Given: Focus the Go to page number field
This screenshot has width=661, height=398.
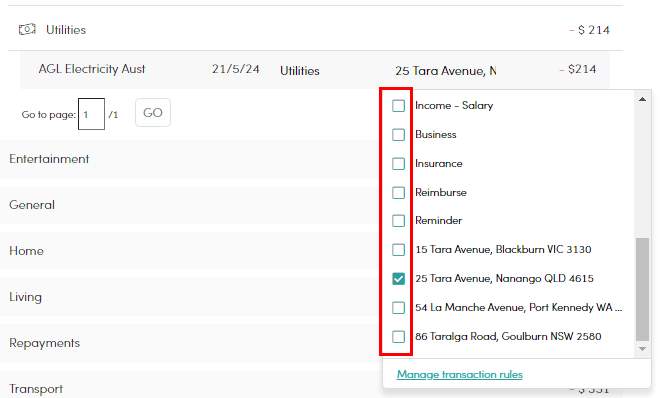Looking at the screenshot, I should pyautogui.click(x=91, y=114).
